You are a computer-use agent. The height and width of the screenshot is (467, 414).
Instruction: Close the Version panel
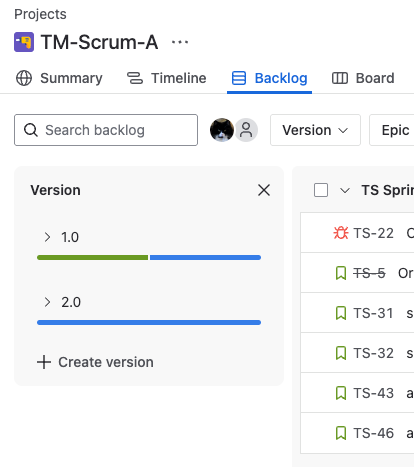click(x=264, y=190)
